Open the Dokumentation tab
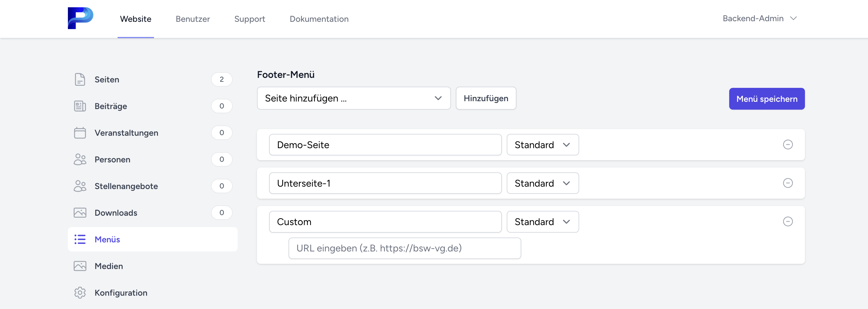The height and width of the screenshot is (309, 868). (319, 19)
